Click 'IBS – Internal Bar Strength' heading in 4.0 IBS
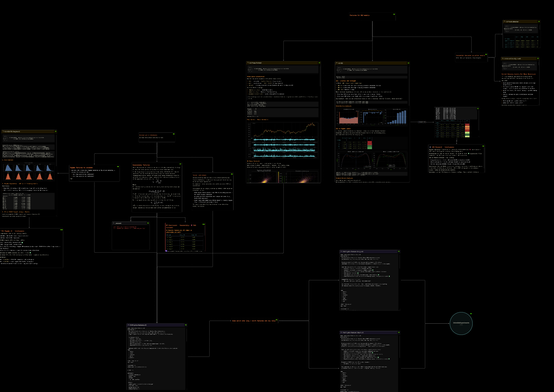This screenshot has height=392, width=554. pyautogui.click(x=346, y=81)
